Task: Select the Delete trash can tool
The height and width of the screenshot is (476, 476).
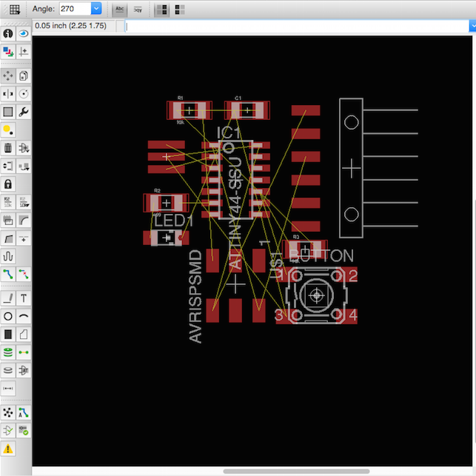Action: tap(8, 148)
